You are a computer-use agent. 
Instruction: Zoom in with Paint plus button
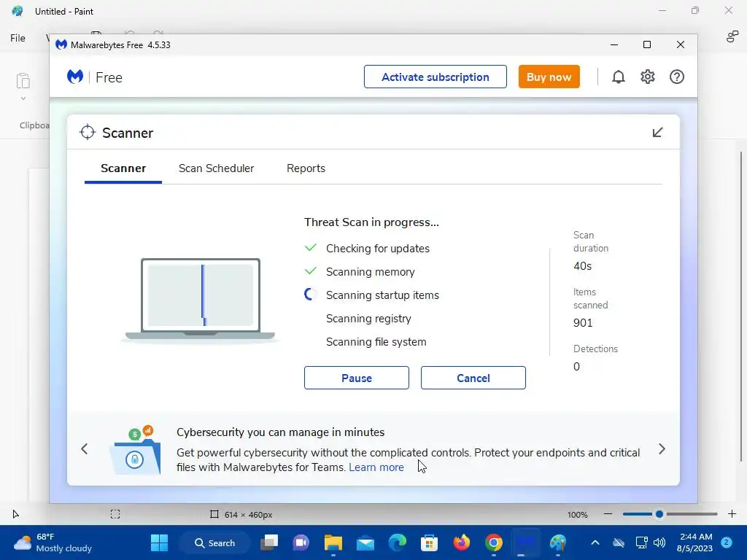732,514
